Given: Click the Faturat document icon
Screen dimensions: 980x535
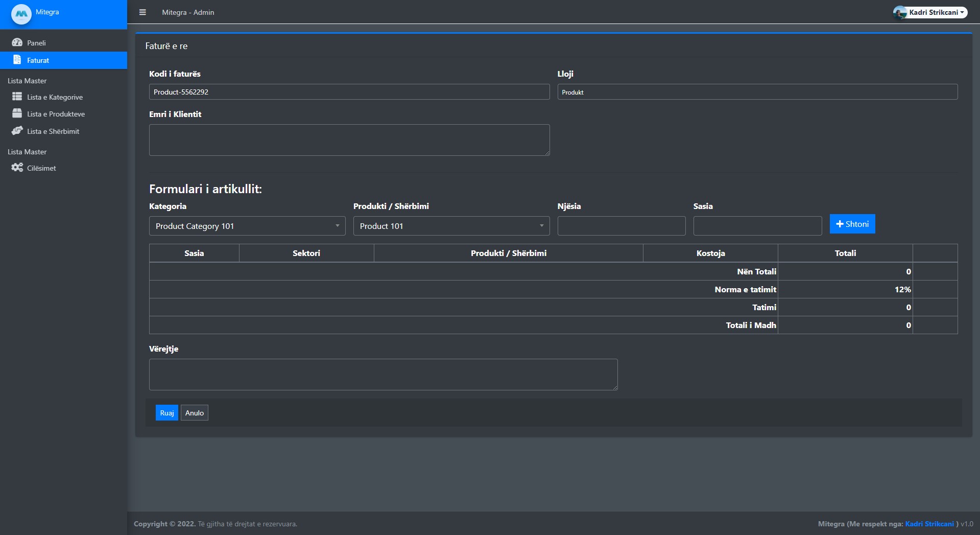Looking at the screenshot, I should [x=17, y=60].
